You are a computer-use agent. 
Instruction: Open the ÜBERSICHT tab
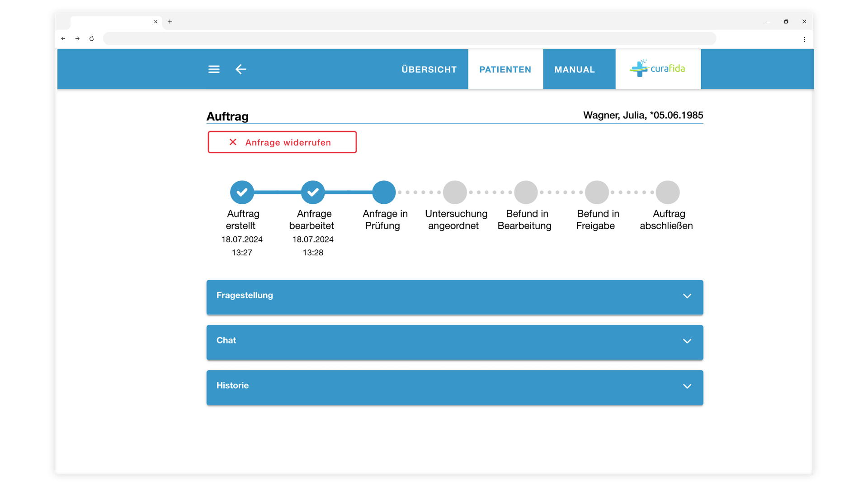pos(429,69)
